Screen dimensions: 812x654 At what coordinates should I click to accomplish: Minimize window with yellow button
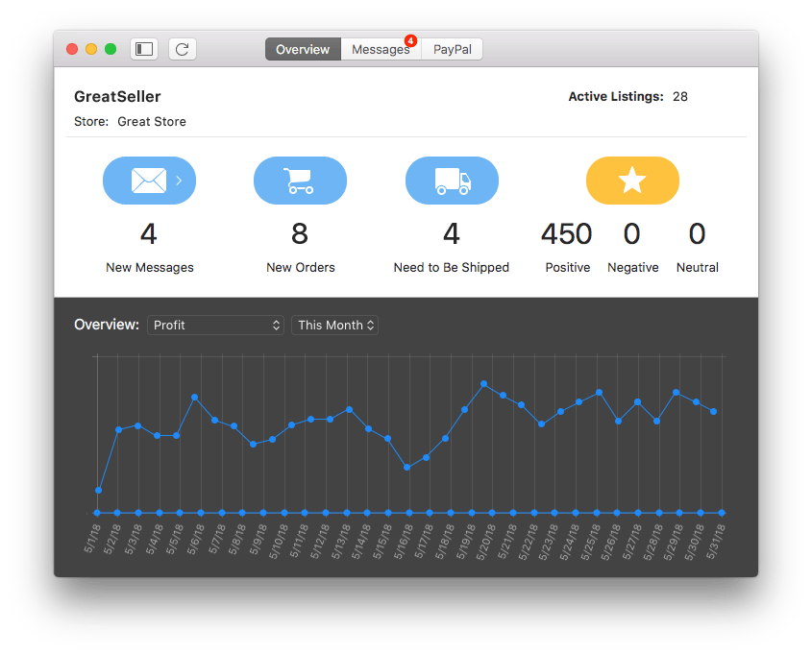click(91, 49)
